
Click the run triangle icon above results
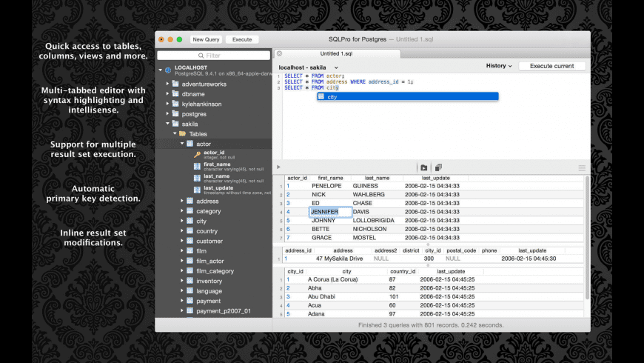278,167
